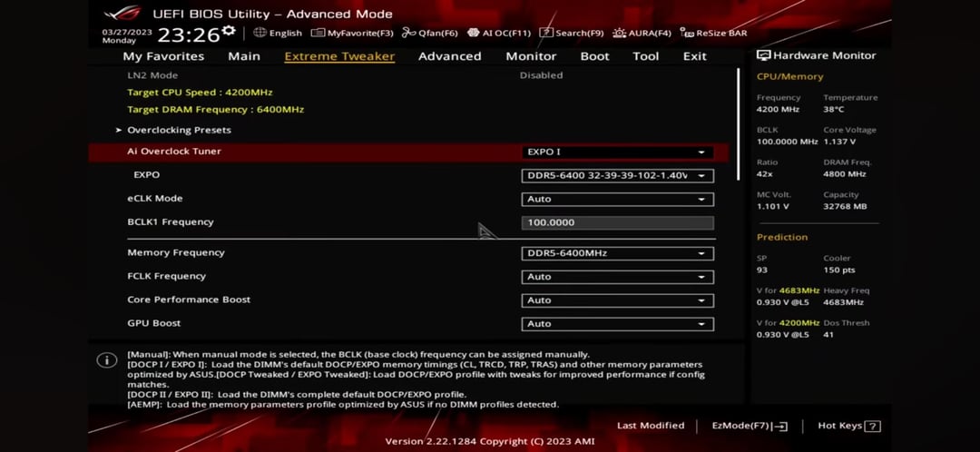980x452 pixels.
Task: Click the 32768 MB capacity value
Action: pyautogui.click(x=845, y=206)
